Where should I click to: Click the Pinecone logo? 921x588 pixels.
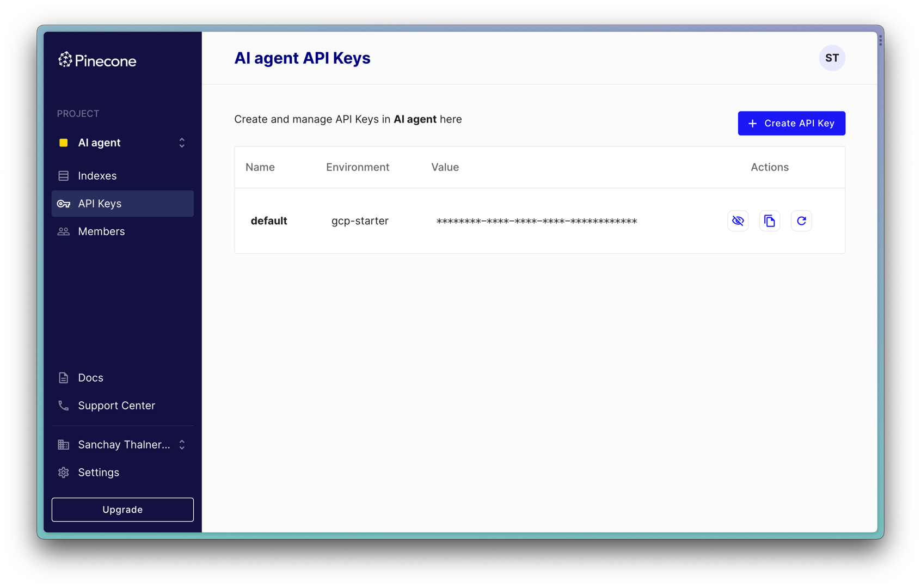[97, 60]
